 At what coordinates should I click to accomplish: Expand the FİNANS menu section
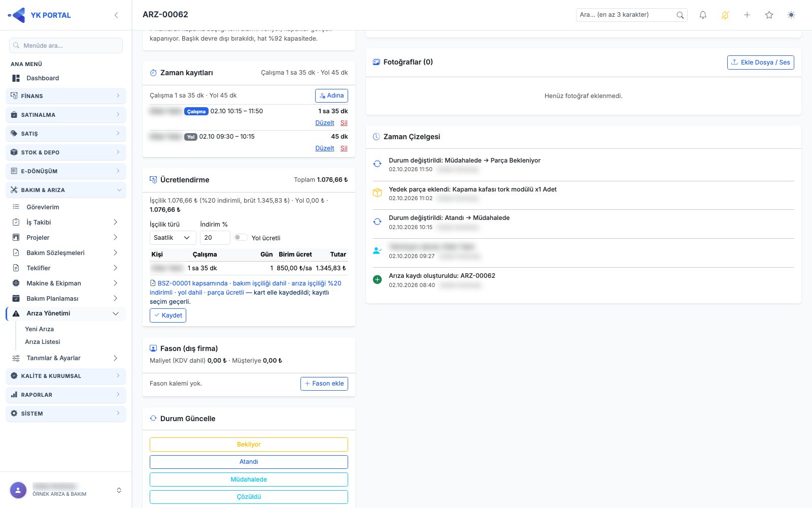(66, 96)
